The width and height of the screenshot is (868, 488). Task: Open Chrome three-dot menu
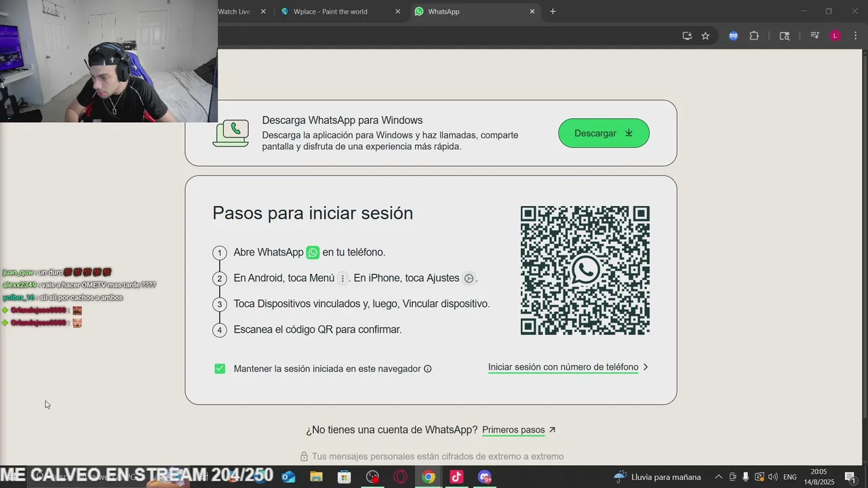[x=855, y=36]
